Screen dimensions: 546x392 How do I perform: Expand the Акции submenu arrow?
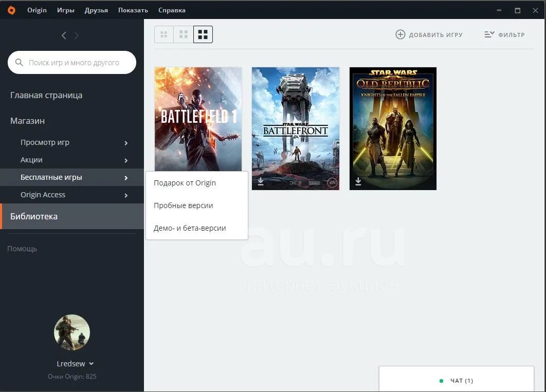tap(126, 160)
